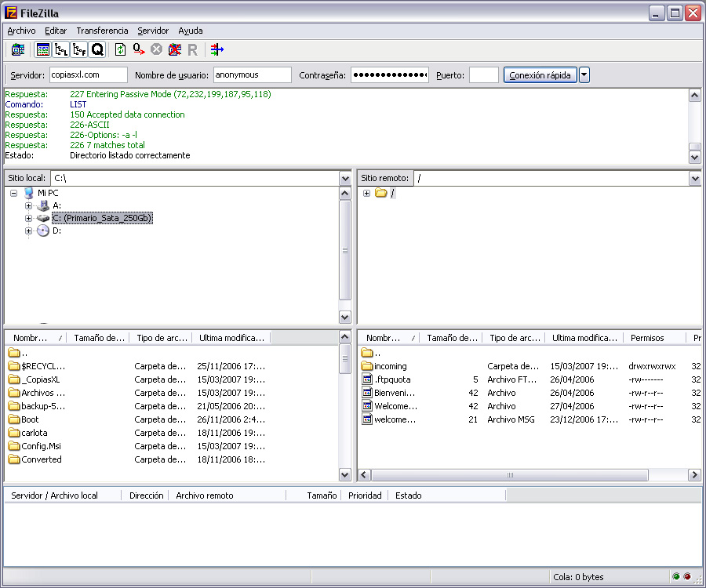The width and height of the screenshot is (706, 588).
Task: Open the quick connect history dropdown arrow
Action: [x=584, y=75]
